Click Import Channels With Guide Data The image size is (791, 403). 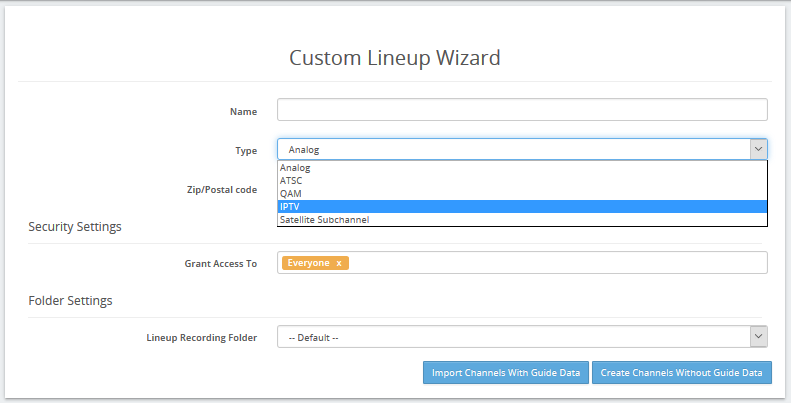(506, 373)
